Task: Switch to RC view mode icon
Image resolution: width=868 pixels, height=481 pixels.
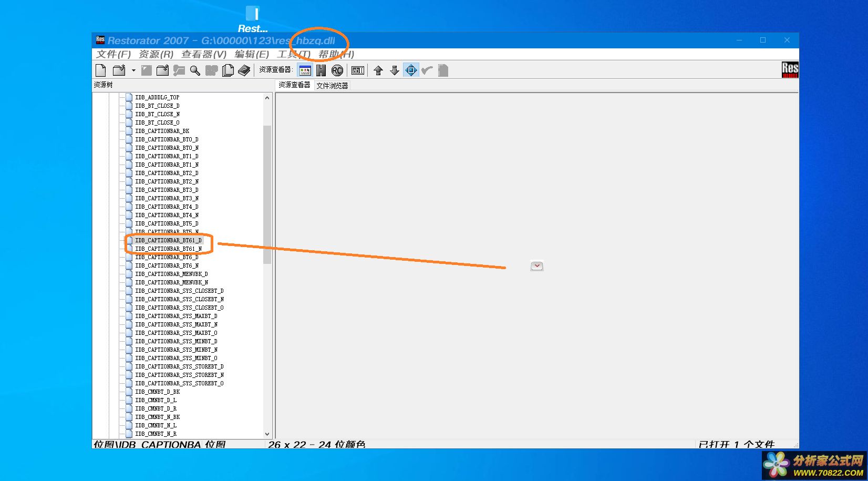Action: [x=337, y=70]
